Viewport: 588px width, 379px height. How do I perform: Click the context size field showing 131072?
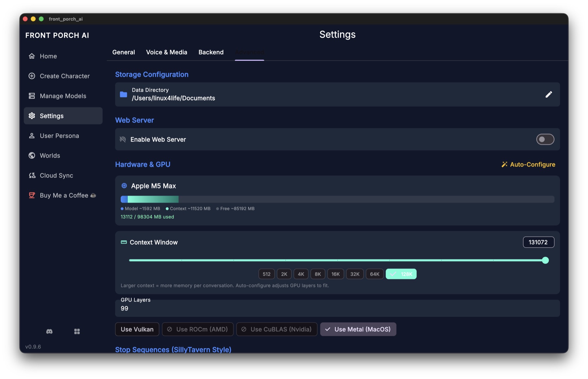538,242
